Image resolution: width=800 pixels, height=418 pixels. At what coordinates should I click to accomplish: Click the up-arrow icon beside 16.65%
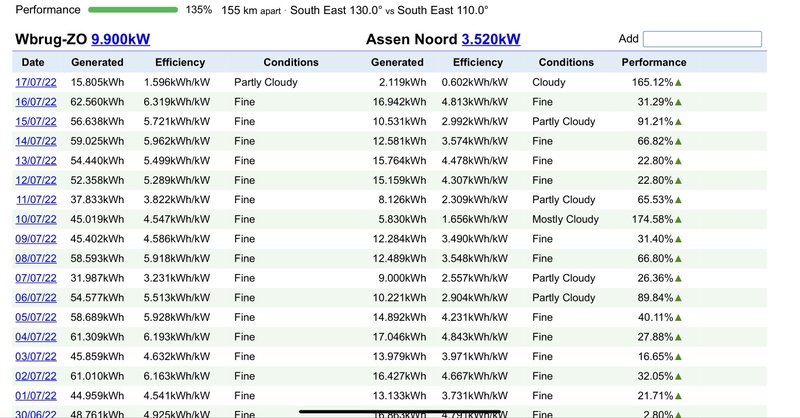[x=678, y=357]
